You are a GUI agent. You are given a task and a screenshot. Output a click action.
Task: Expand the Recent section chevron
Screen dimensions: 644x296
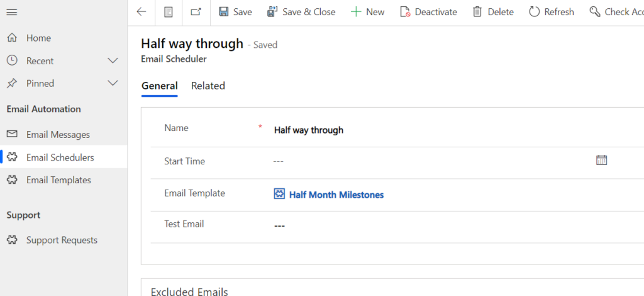(x=113, y=61)
